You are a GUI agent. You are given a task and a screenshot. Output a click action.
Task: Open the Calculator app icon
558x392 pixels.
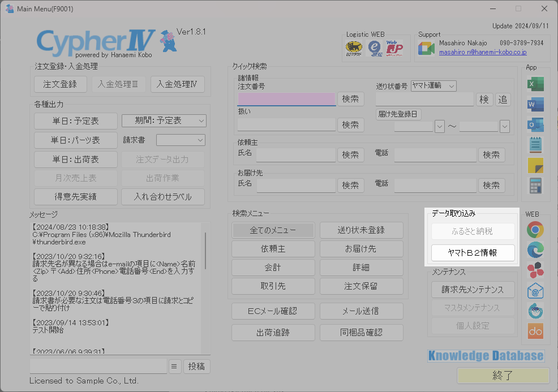click(x=535, y=186)
